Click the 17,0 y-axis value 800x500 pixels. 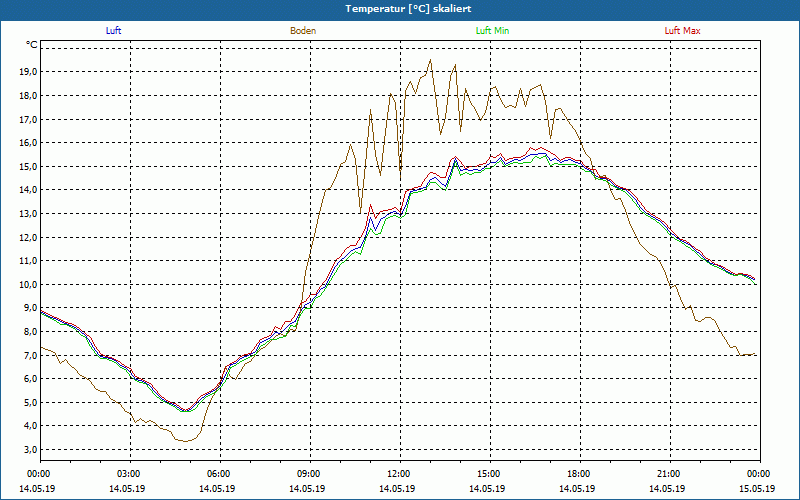[28, 119]
